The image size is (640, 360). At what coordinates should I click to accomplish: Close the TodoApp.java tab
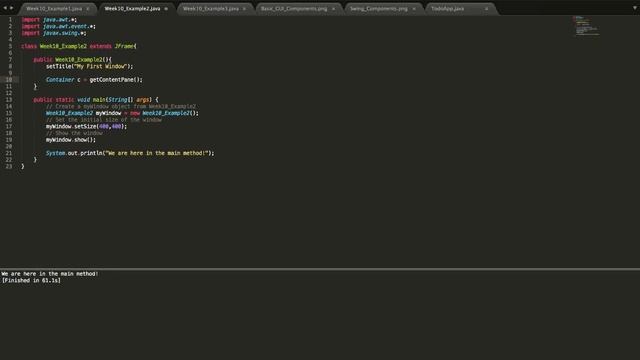[x=486, y=9]
